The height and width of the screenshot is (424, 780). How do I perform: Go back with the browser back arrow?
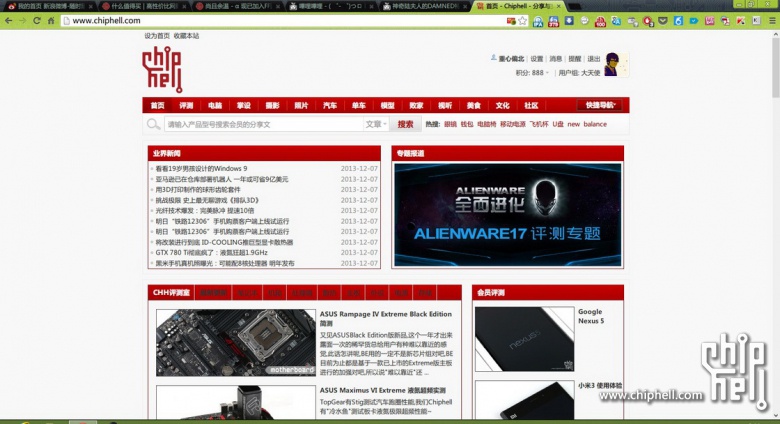point(8,21)
